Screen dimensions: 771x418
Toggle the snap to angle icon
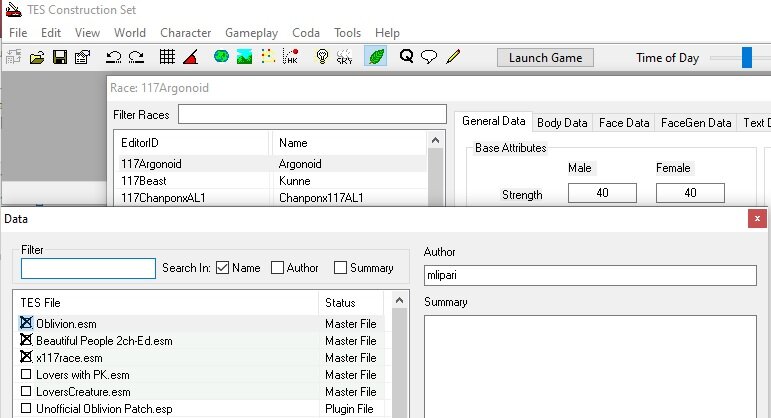pyautogui.click(x=190, y=57)
